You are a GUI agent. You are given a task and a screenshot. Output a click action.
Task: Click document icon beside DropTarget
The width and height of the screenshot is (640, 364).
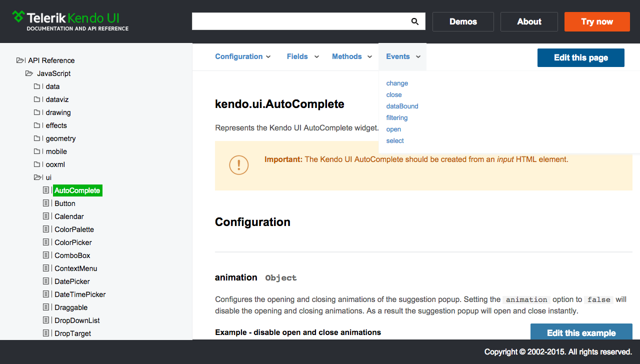point(46,333)
